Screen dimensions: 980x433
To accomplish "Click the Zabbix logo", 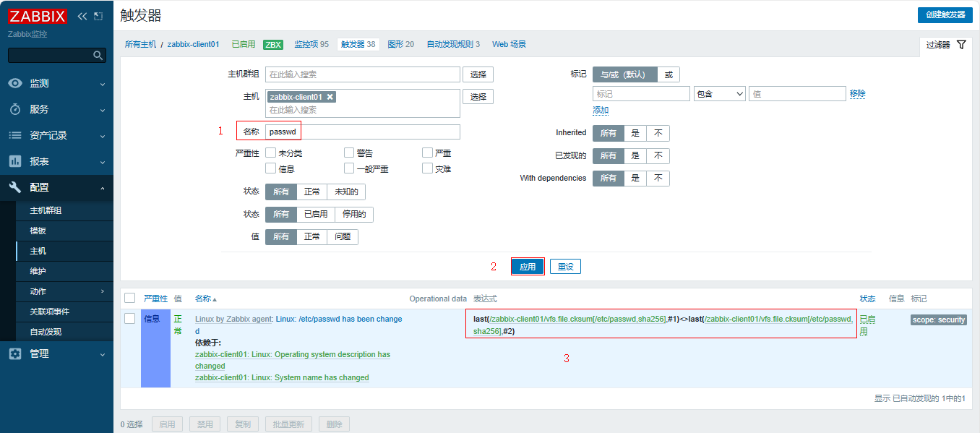I will click(38, 16).
